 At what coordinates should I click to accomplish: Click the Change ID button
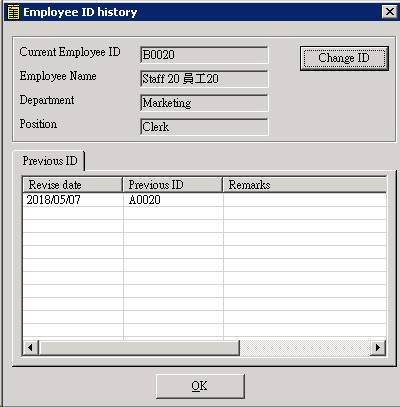[x=344, y=58]
